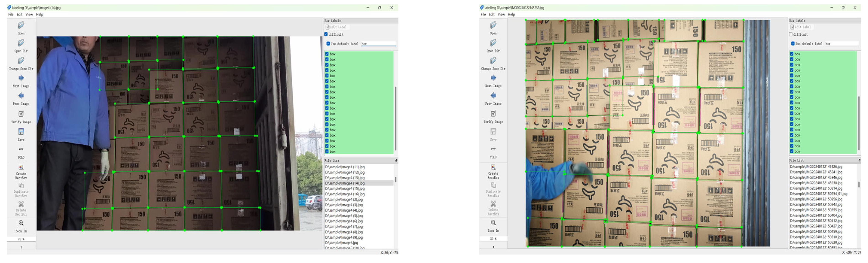Screen dimensions: 868x263
Task: Click File List scrollbar in IMG20240122145739 window
Action: click(x=859, y=185)
